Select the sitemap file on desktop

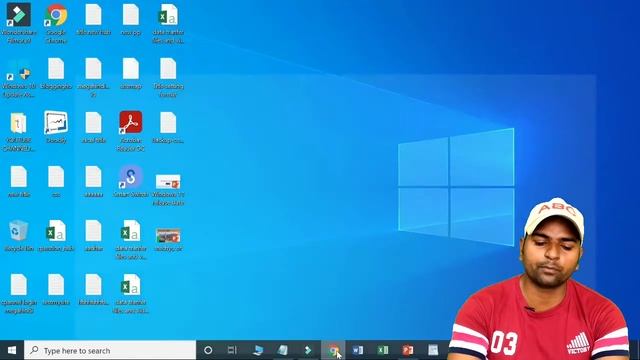click(131, 73)
